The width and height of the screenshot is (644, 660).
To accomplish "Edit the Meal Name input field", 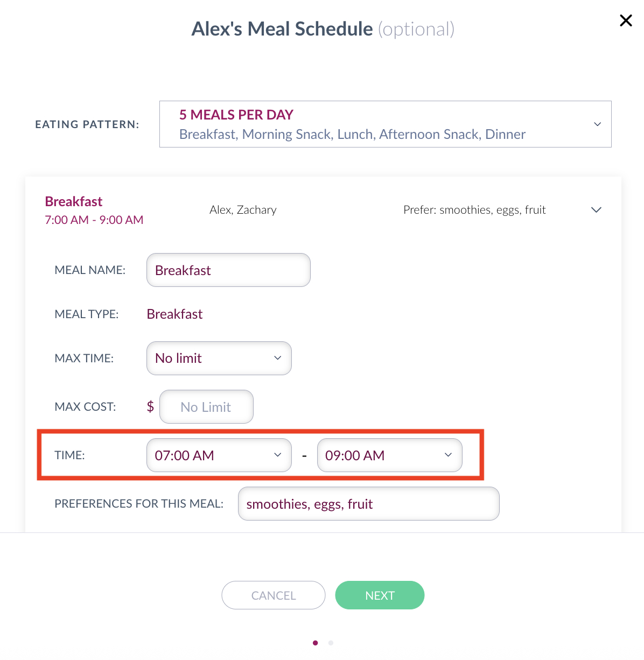I will click(x=228, y=270).
